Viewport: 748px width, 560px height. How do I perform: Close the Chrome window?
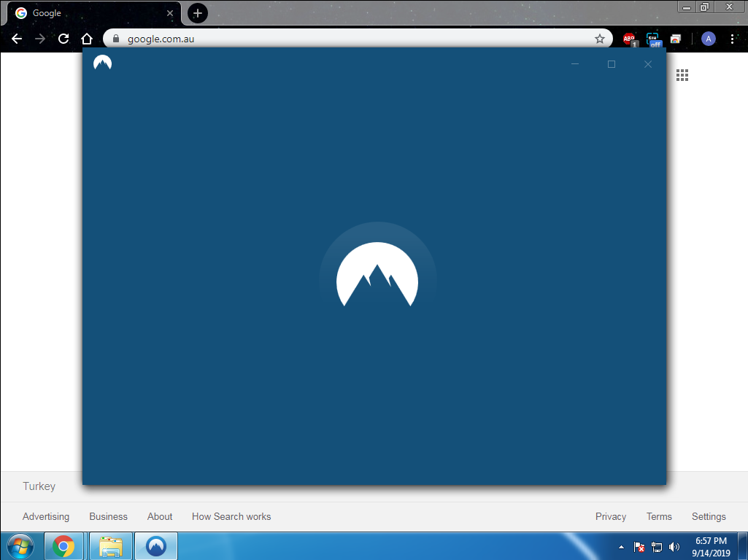pos(730,7)
